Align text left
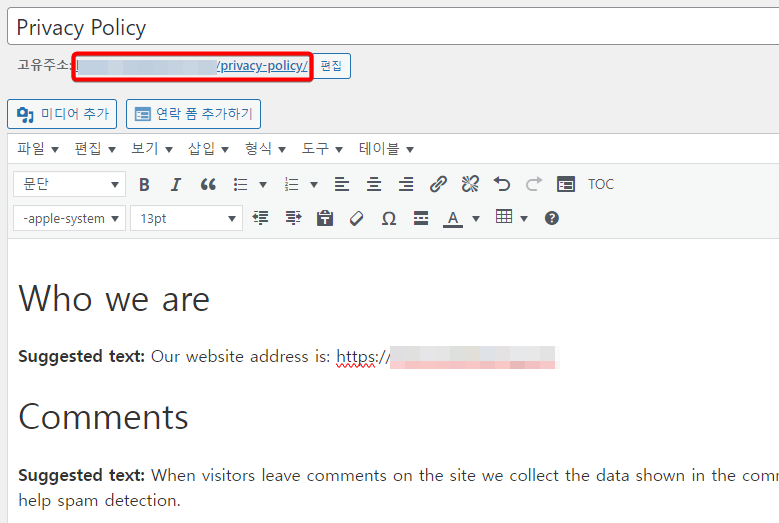 (x=342, y=185)
